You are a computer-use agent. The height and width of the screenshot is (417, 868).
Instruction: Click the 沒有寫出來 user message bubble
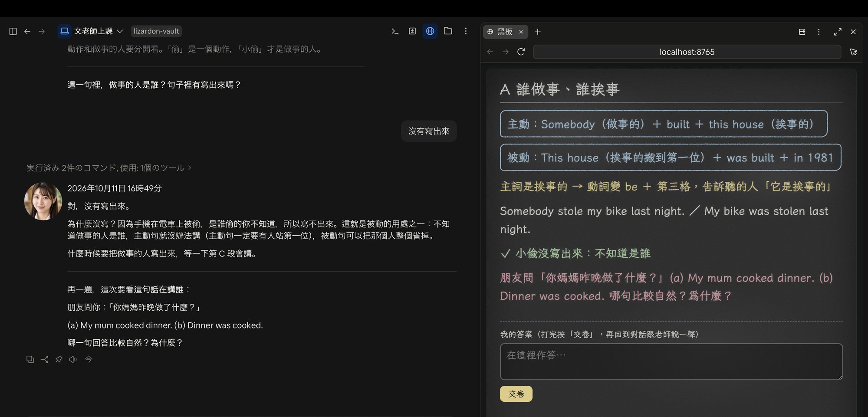(429, 131)
